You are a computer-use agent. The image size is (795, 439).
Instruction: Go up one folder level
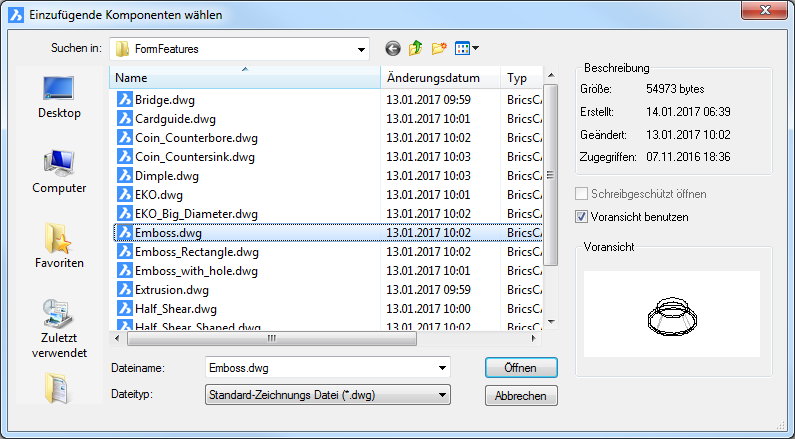[x=416, y=48]
